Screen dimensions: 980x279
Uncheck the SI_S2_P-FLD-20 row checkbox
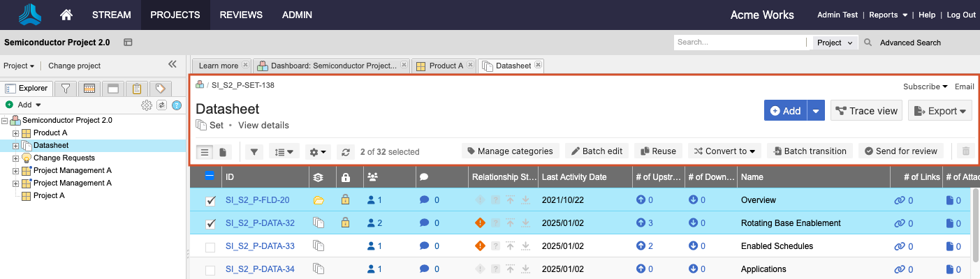(210, 201)
